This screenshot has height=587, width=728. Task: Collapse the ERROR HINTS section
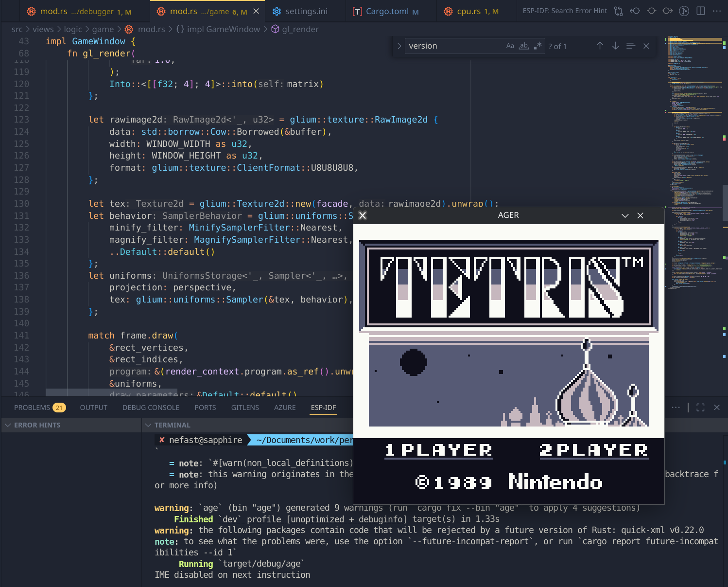8,425
